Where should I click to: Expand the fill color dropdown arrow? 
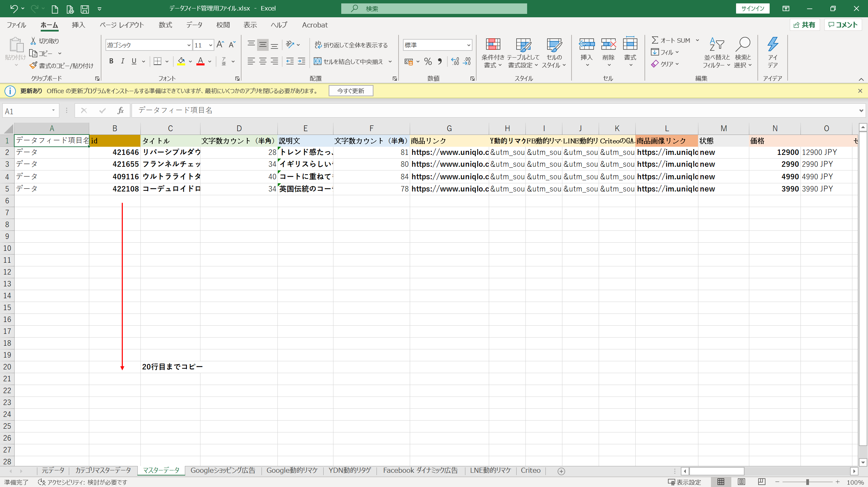pos(190,62)
